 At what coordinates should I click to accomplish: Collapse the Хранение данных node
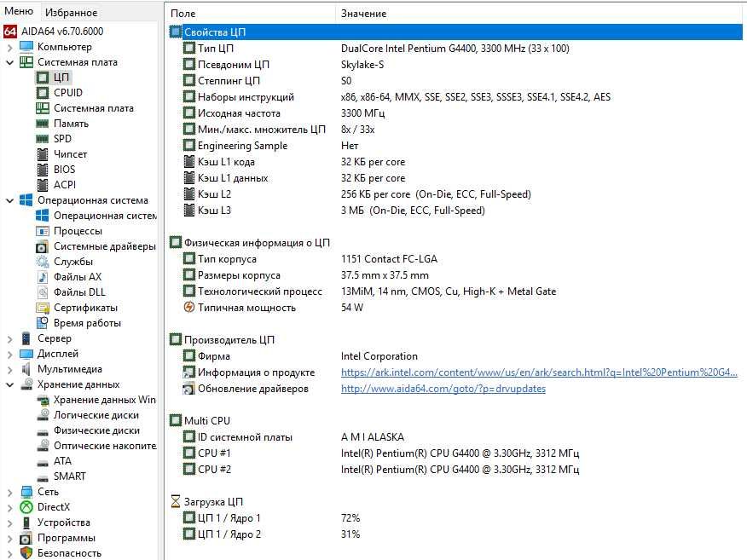tap(9, 384)
